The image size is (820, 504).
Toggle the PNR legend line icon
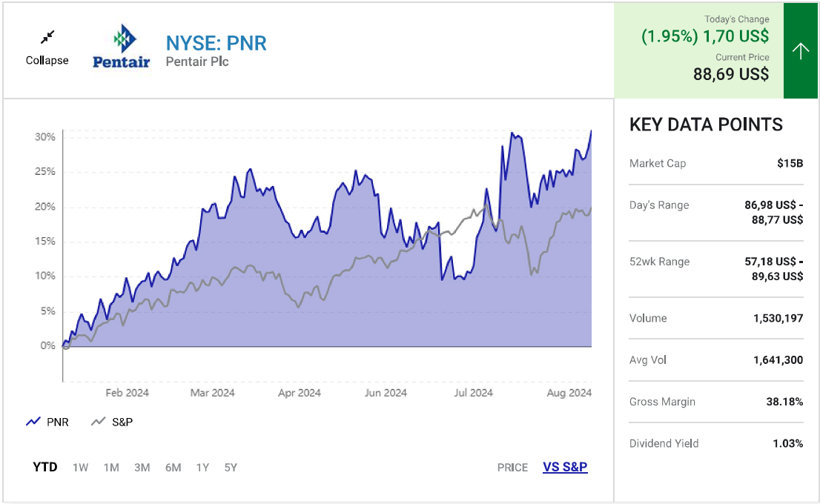click(33, 422)
